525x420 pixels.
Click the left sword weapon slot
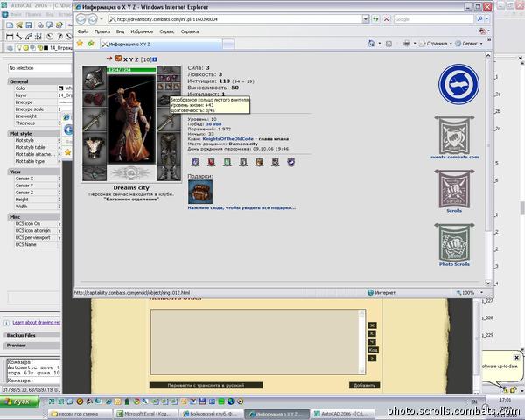pyautogui.click(x=94, y=121)
